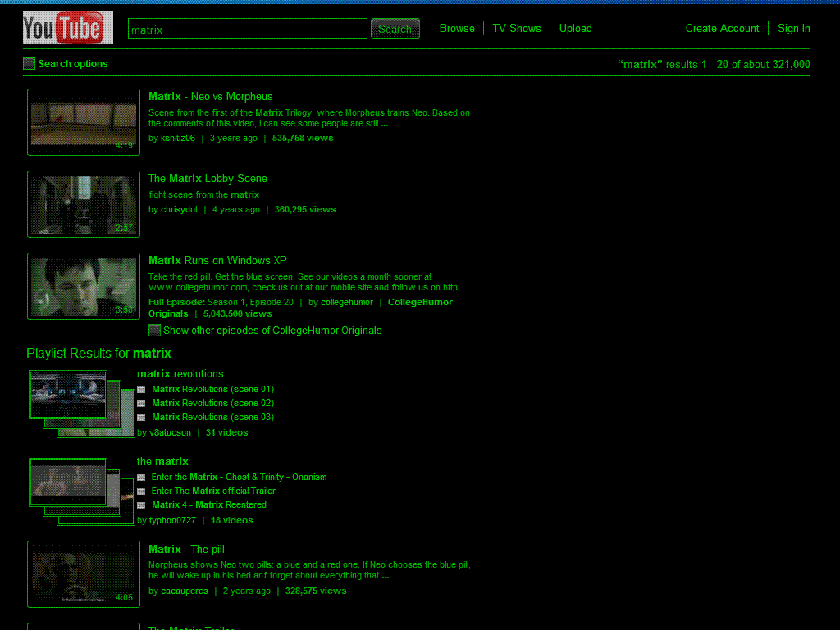Open Matrix 4 - Matrix Reentered video
The image size is (840, 630).
tap(209, 505)
